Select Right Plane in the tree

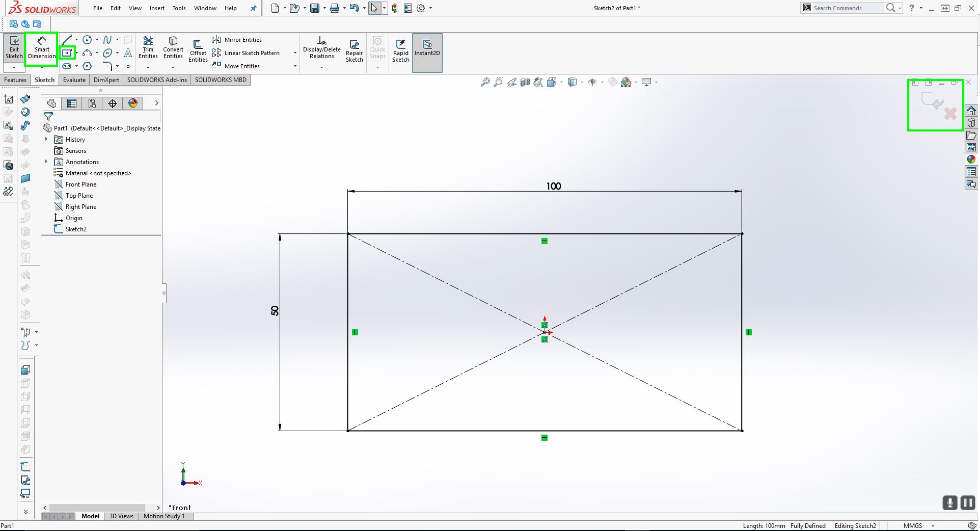(75, 207)
